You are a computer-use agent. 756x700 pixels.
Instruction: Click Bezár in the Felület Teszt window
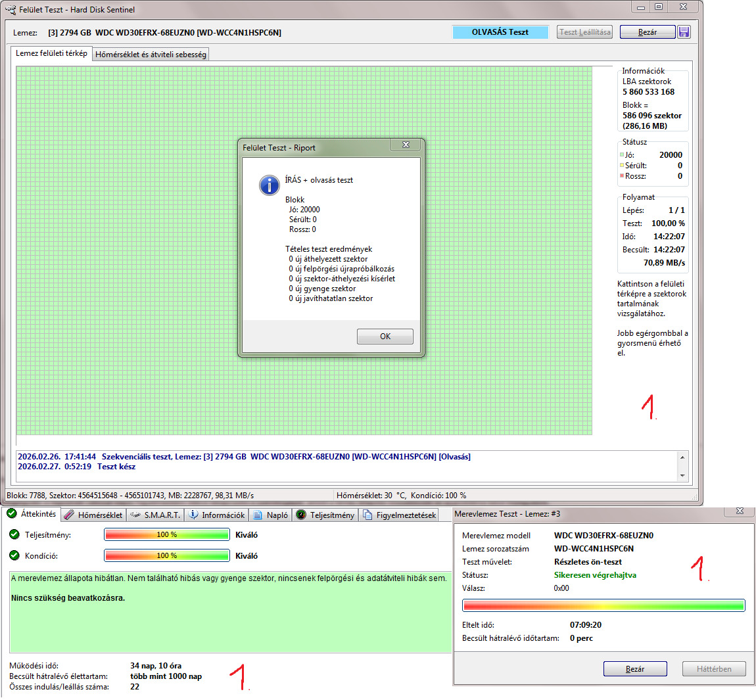pos(647,32)
